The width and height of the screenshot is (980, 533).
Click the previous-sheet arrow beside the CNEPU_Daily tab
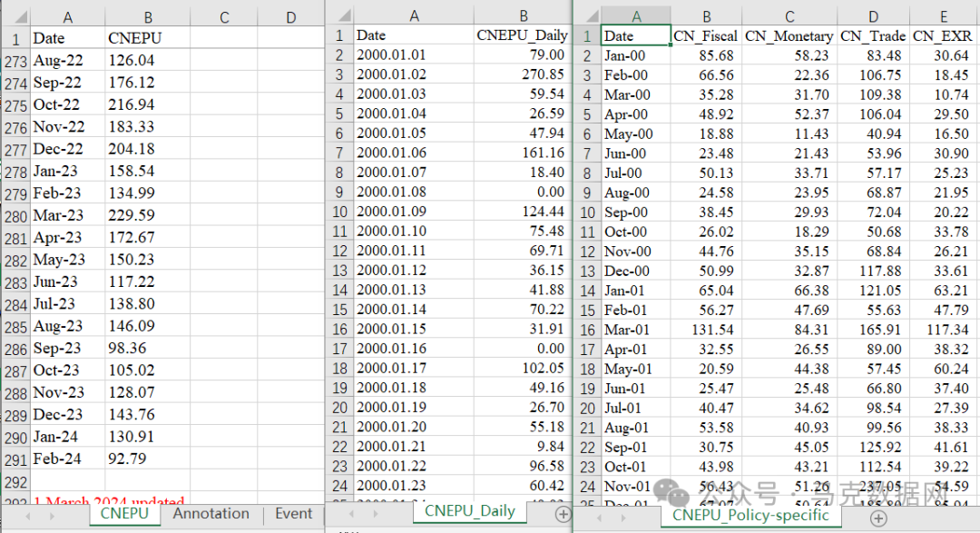[351, 514]
